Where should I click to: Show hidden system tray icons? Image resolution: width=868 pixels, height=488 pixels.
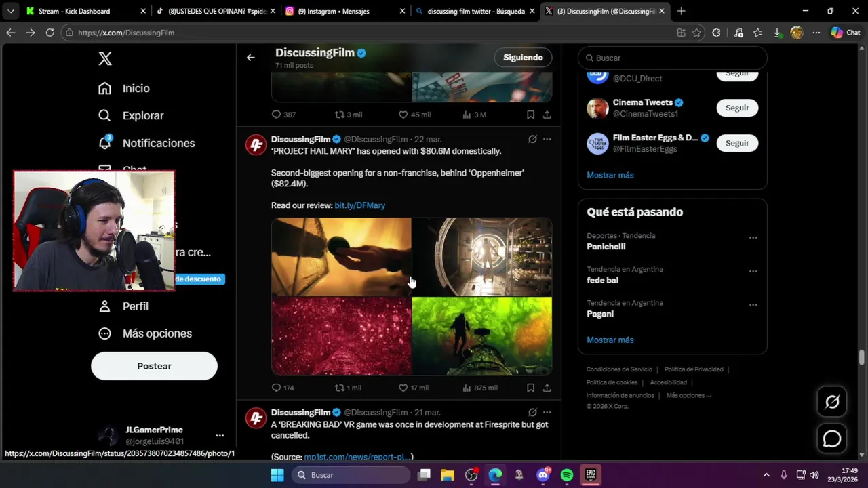(766, 475)
